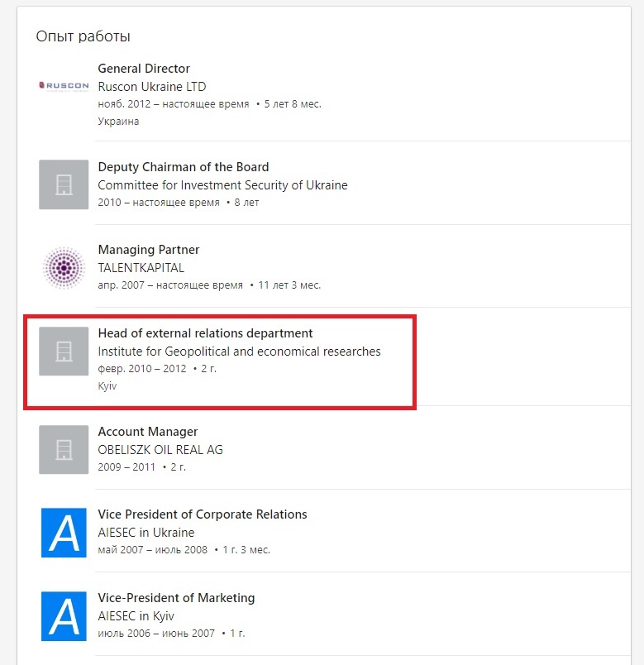Screen dimensions: 644x665
Task: Open the General Director job title
Action: (144, 69)
